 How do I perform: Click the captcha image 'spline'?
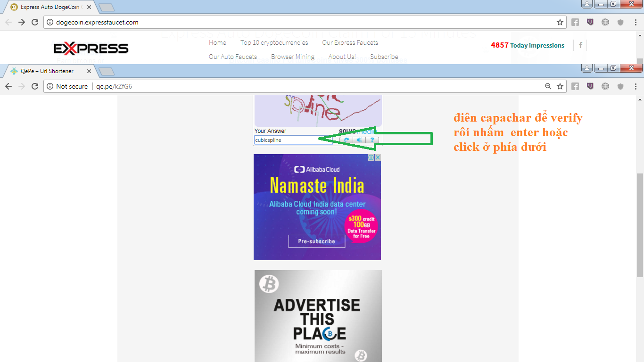pyautogui.click(x=318, y=110)
